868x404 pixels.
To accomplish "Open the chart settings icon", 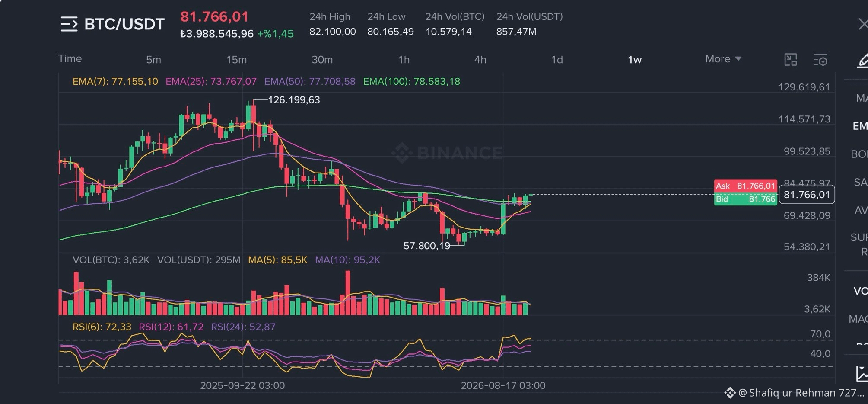I will (x=820, y=60).
